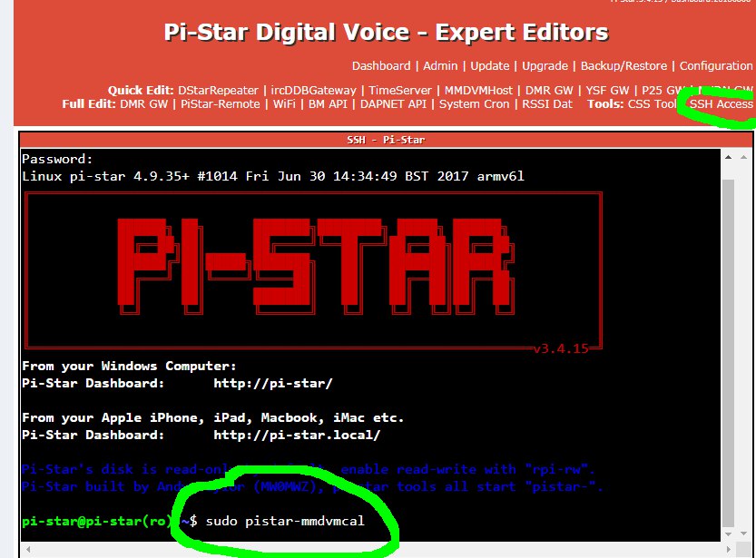Open YSF GW quick editor
Viewport: 756px width, 558px height.
[607, 90]
